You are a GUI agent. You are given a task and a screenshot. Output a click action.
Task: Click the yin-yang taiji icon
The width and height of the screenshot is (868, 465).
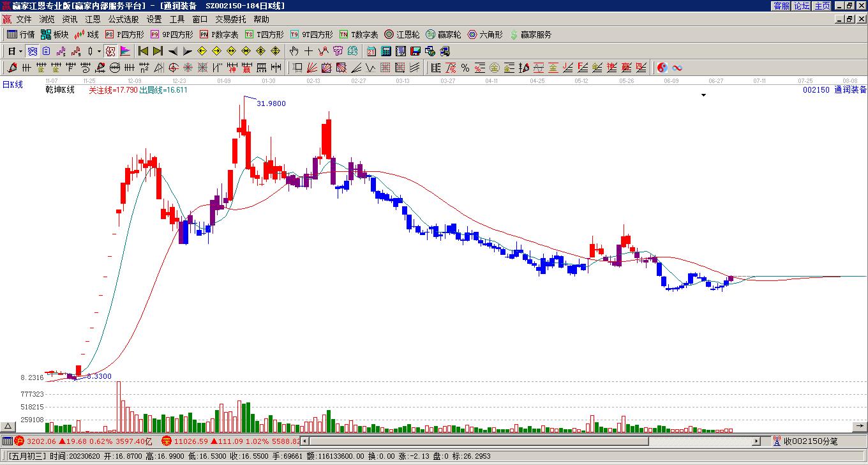click(x=662, y=68)
